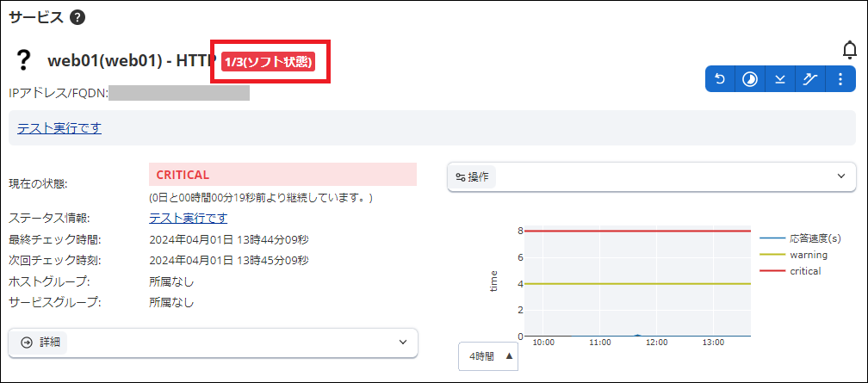Click the clock pie-chart toolbar icon
This screenshot has width=868, height=383.
pyautogui.click(x=750, y=79)
